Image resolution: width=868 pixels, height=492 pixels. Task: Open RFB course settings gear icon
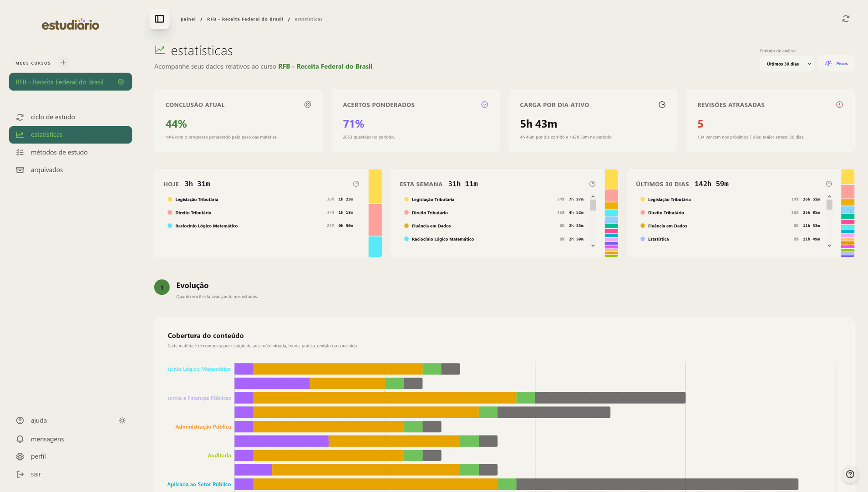point(121,82)
